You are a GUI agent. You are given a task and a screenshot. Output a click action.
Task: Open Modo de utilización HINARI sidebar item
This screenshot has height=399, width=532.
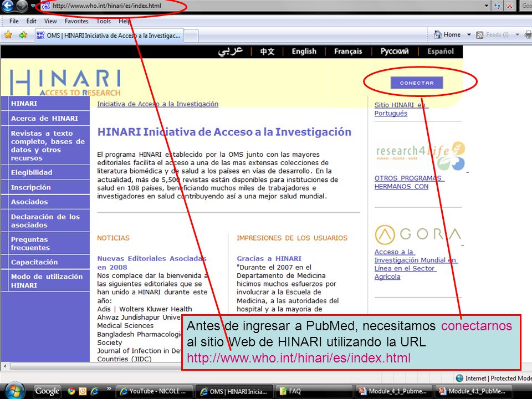[x=45, y=280]
